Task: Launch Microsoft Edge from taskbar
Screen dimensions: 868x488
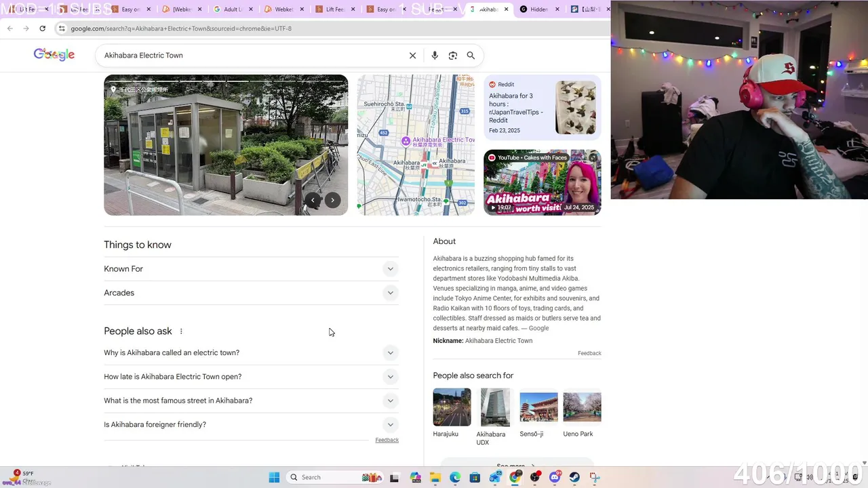Action: point(455,477)
